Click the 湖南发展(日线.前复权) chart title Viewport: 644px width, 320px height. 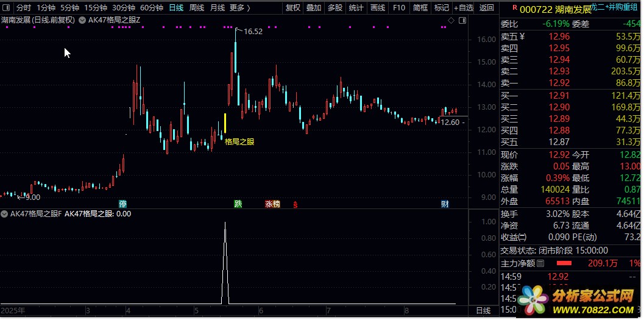38,20
